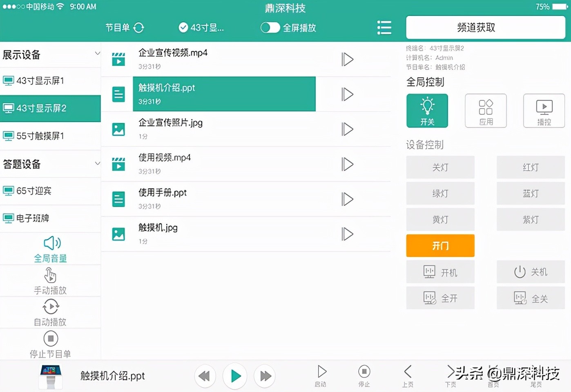Click the 播控 (playback control) icon
This screenshot has height=392, width=571.
544,110
